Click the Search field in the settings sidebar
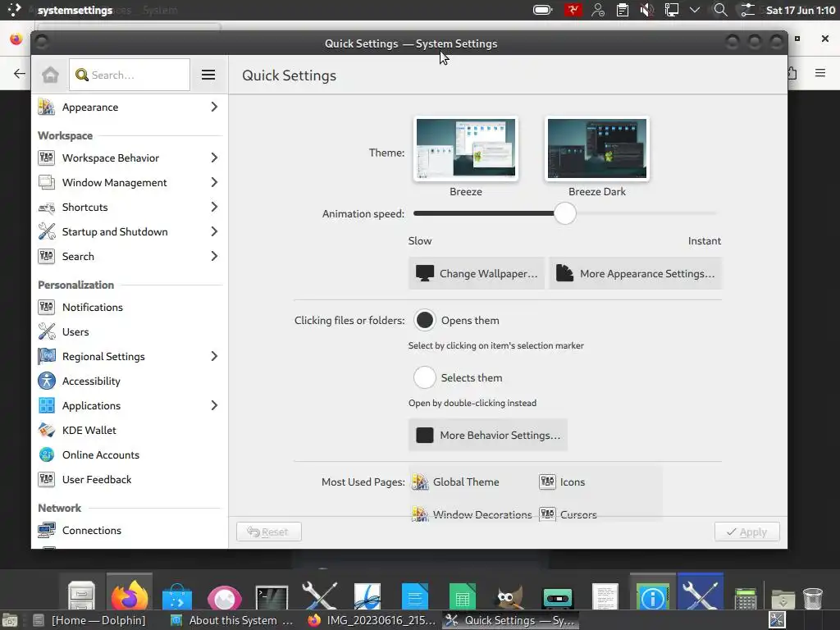Viewport: 840px width, 630px height. (x=130, y=75)
